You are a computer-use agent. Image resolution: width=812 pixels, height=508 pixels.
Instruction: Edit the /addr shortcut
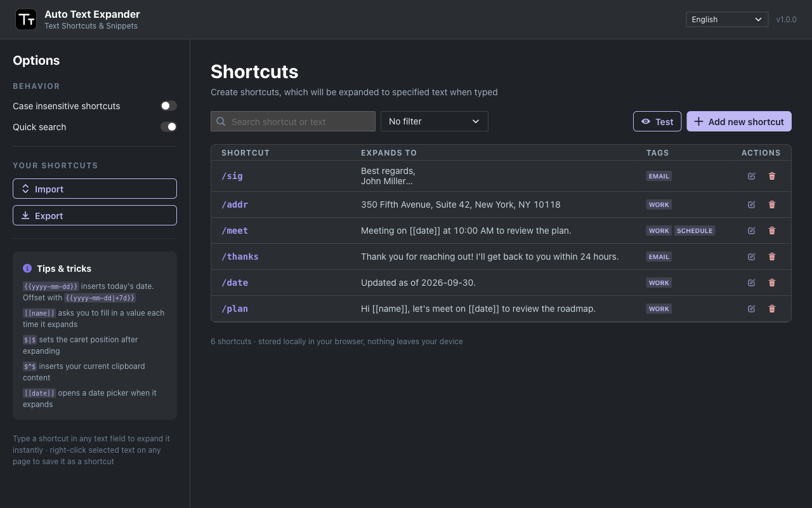[752, 204]
